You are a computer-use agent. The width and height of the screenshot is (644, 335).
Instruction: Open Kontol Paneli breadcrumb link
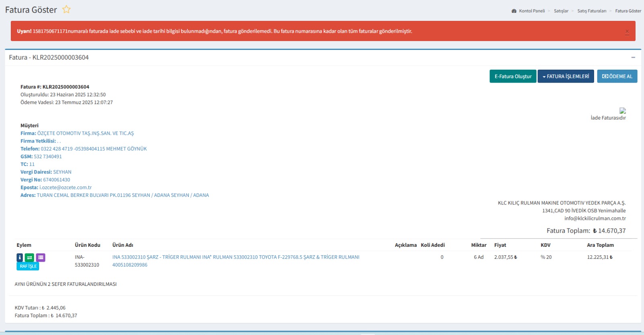(532, 11)
